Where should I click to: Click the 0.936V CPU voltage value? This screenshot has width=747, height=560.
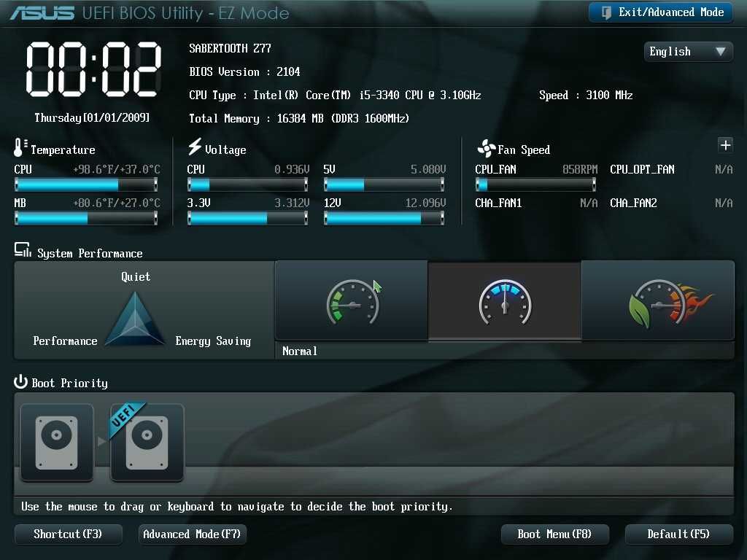292,169
